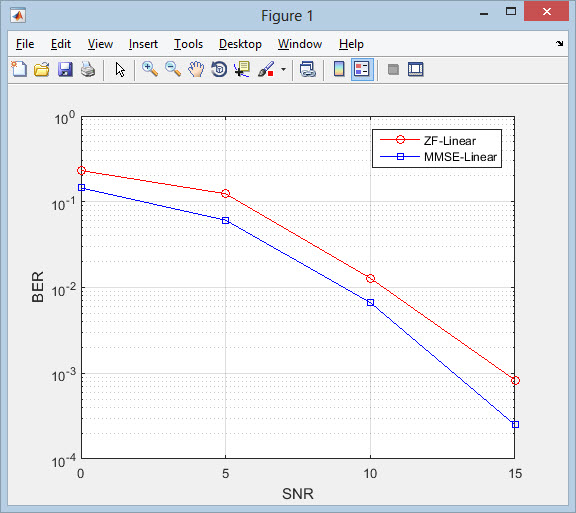The width and height of the screenshot is (576, 513).
Task: Select the Brush data tool
Action: click(x=266, y=69)
